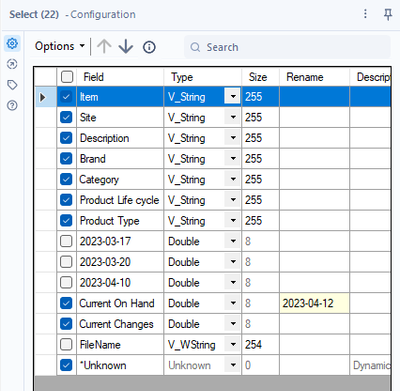Check the 2023-04-10 field checkbox
Screen dimensions: 400x391
66,283
